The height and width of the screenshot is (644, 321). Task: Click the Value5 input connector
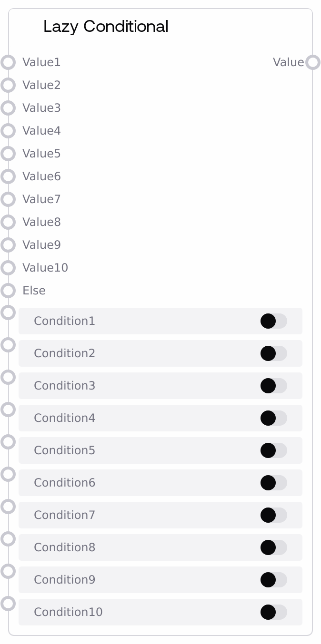click(8, 154)
